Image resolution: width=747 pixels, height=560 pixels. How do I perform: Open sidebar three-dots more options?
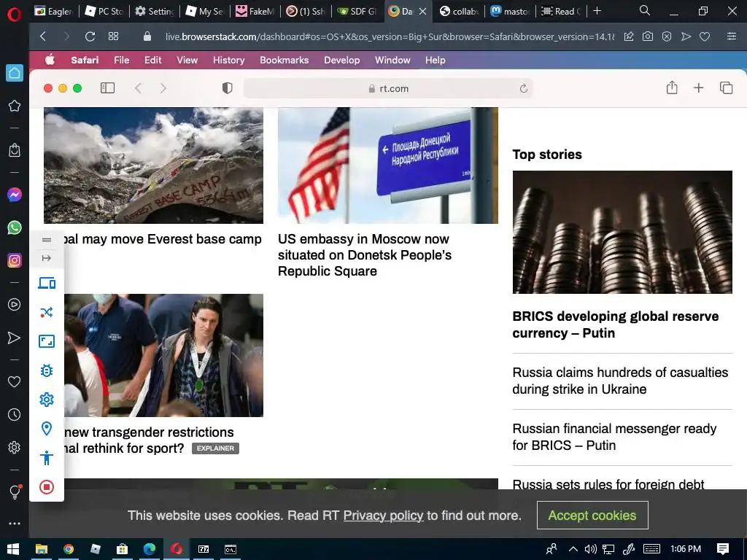pos(15,524)
